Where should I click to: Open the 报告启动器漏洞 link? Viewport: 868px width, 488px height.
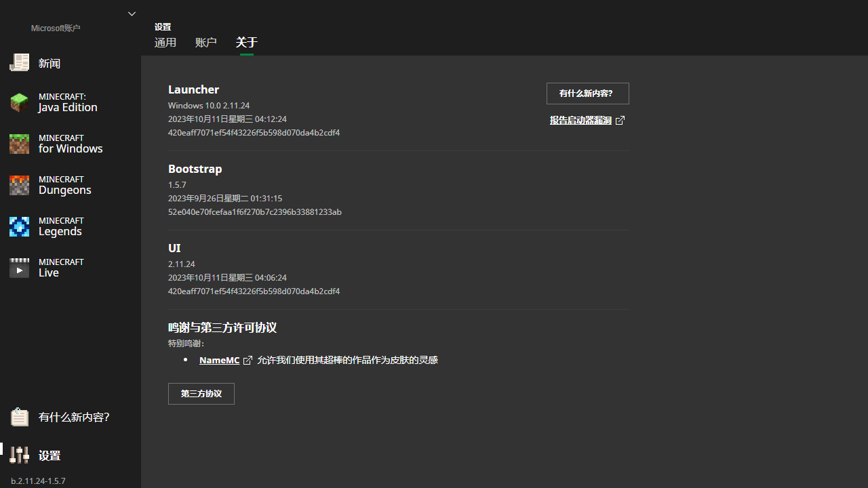[x=580, y=120]
